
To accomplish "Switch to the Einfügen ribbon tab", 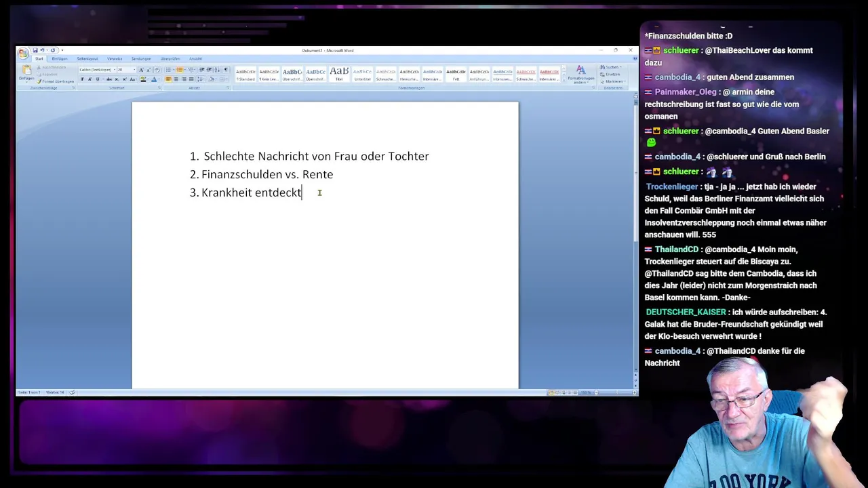I will coord(60,59).
